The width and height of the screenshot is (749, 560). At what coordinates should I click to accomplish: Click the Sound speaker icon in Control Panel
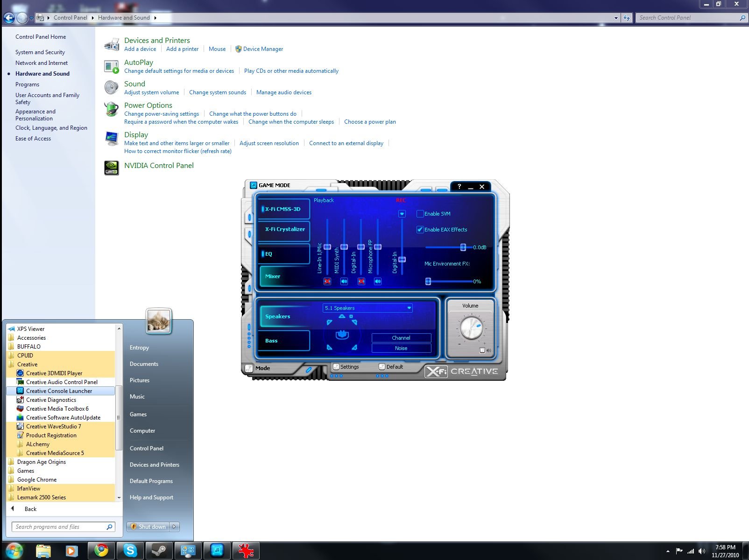pos(112,88)
